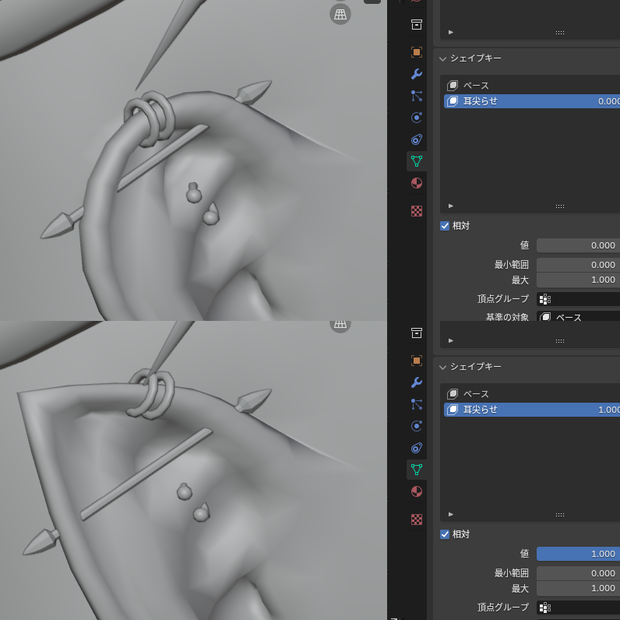Uncheck 相対 checkbox above the 値 0.000 field

445,226
